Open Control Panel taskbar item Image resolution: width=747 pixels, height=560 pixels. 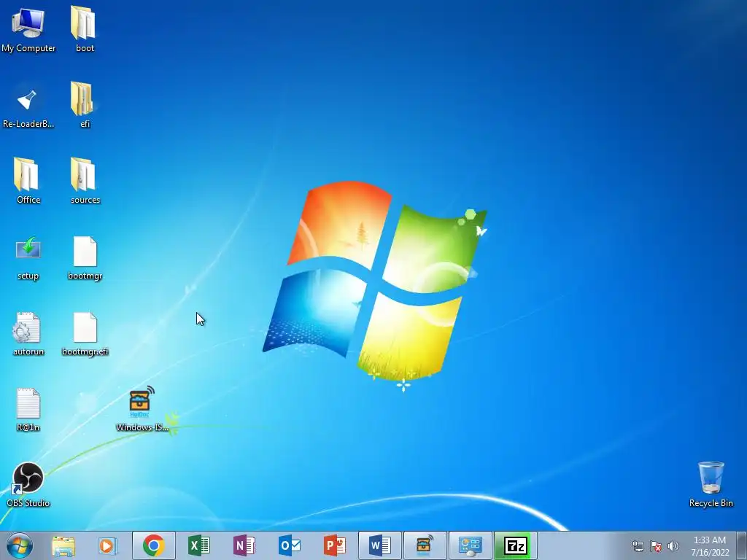(x=471, y=545)
